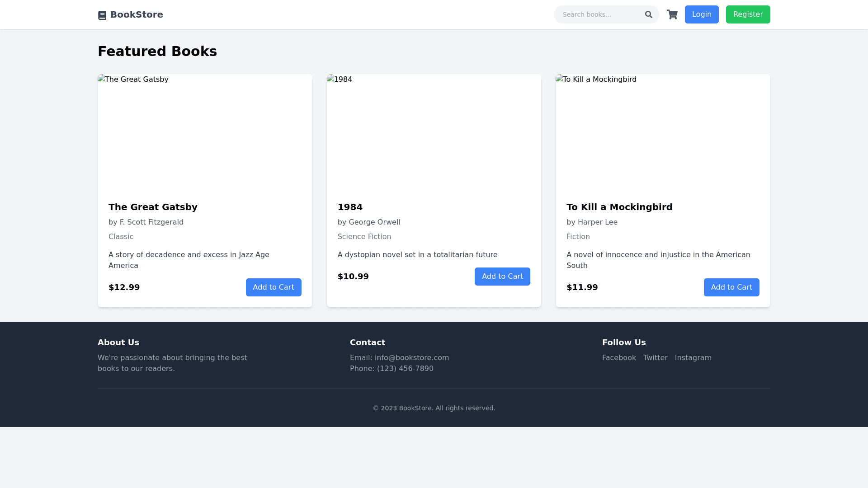Open the Facebook footer link
The width and height of the screenshot is (868, 488).
tap(619, 358)
